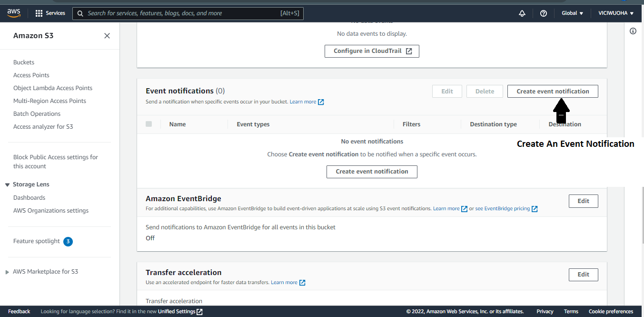Edit the Amazon EventBridge settings

pyautogui.click(x=584, y=201)
